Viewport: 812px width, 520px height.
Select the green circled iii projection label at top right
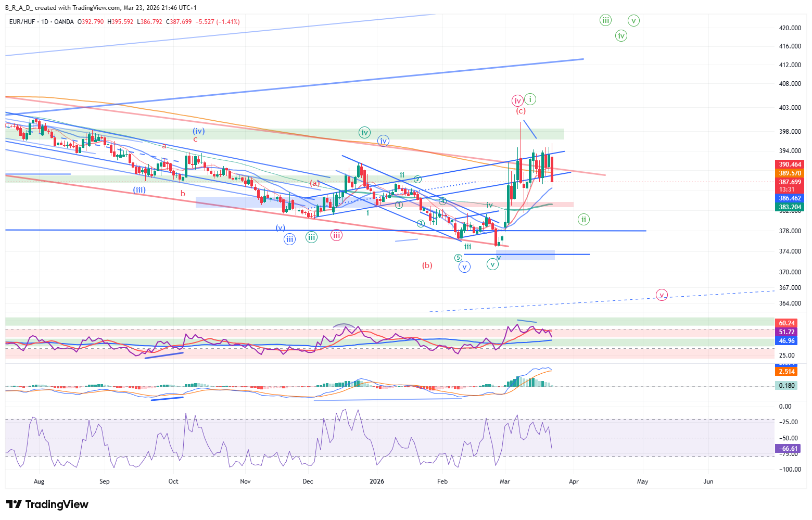point(605,20)
